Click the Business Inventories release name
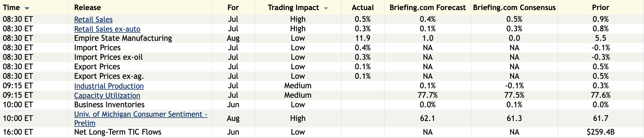Screen dimensions: 644x138 click(109, 105)
